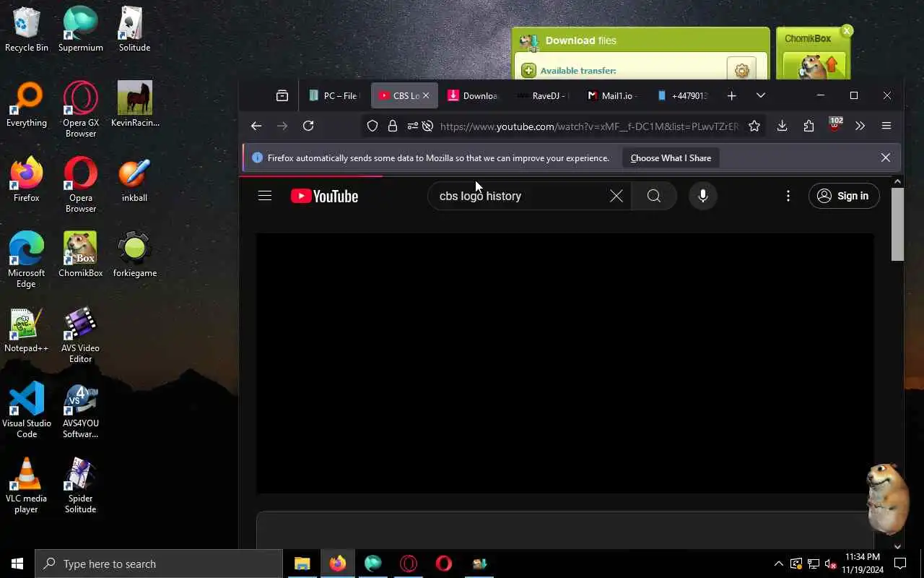
Task: Open the Windows Start menu
Action: (17, 564)
